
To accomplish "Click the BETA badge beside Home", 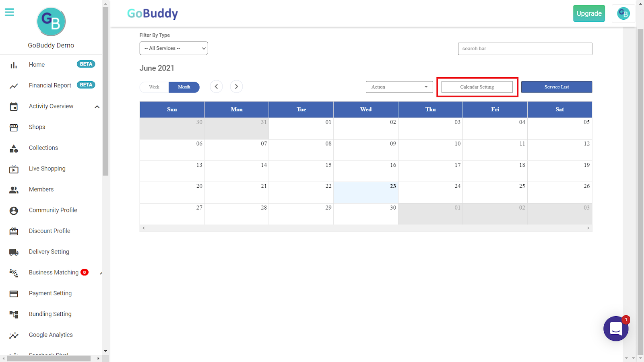I will [x=86, y=64].
